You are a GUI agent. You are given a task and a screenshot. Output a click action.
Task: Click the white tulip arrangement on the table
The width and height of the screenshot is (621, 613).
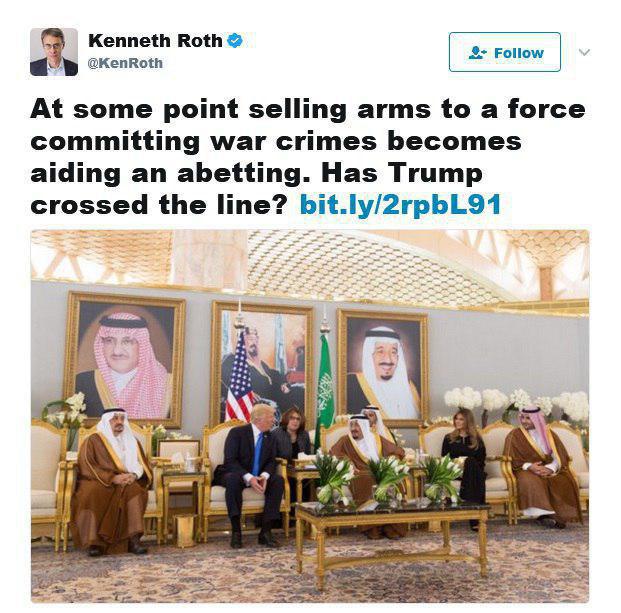tap(388, 480)
